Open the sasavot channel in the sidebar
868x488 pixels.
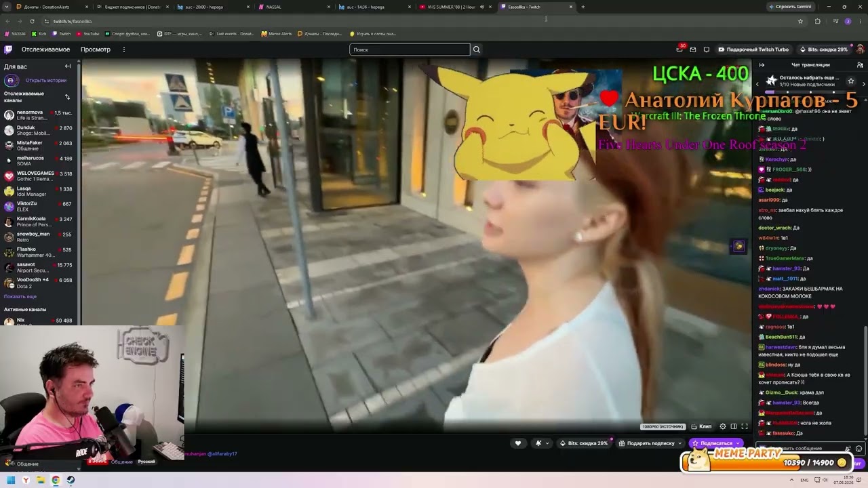click(x=39, y=267)
